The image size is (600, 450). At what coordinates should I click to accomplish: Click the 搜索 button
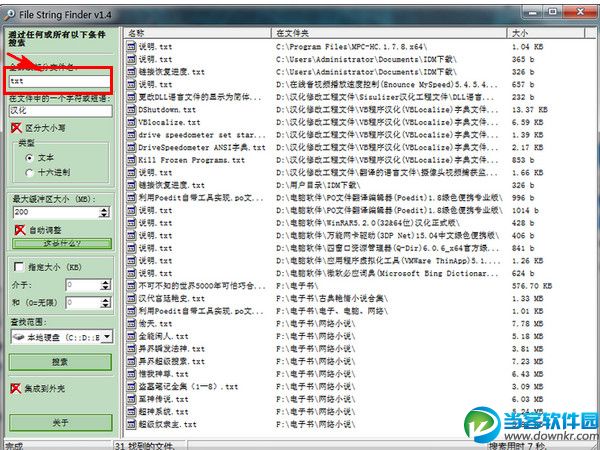[x=60, y=362]
